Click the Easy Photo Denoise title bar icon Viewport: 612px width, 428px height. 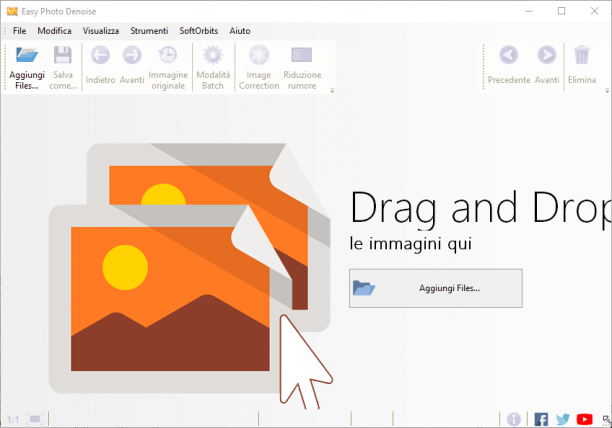[x=12, y=11]
